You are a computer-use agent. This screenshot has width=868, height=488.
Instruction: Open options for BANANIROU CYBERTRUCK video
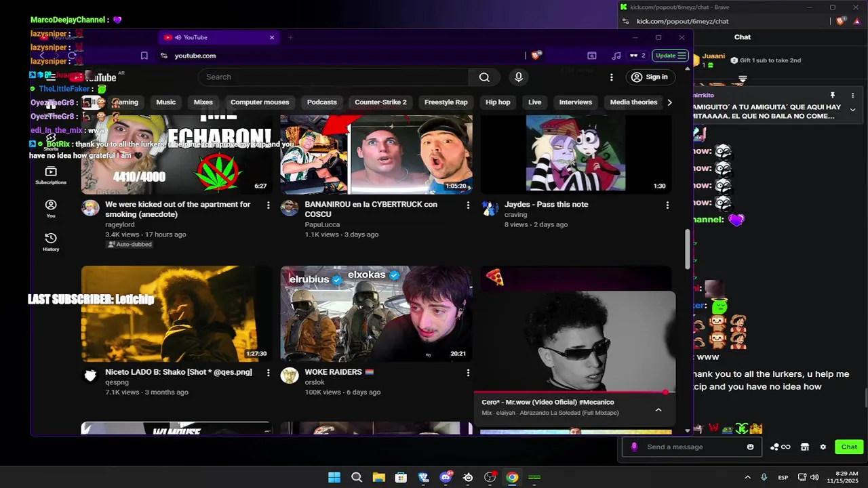[x=467, y=205]
